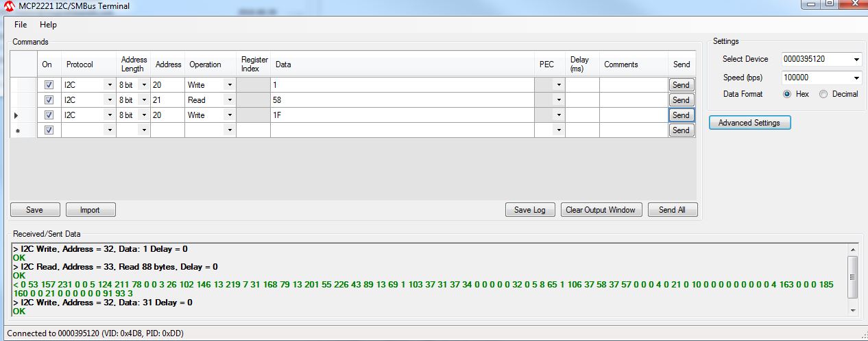This screenshot has height=341, width=868.
Task: Send the Read 58 command
Action: coord(682,100)
